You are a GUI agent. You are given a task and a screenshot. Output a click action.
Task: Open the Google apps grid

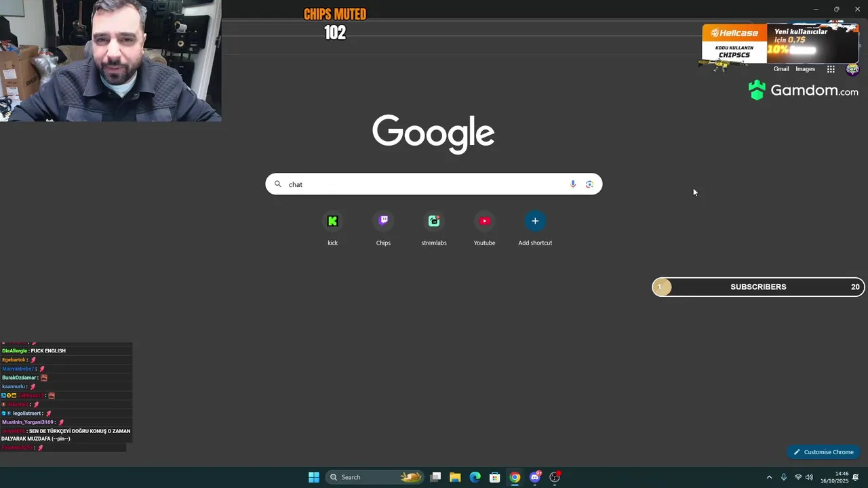[x=831, y=69]
